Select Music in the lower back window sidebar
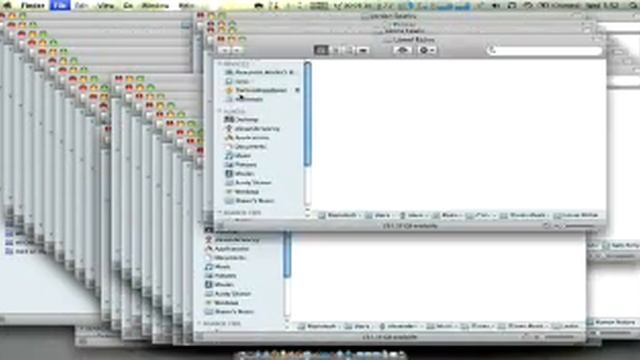 pos(218,267)
